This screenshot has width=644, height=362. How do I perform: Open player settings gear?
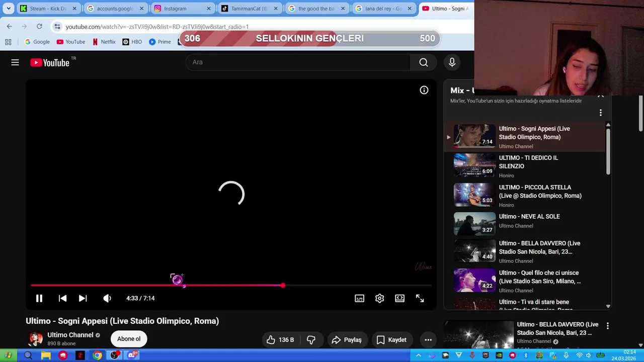coord(379,298)
